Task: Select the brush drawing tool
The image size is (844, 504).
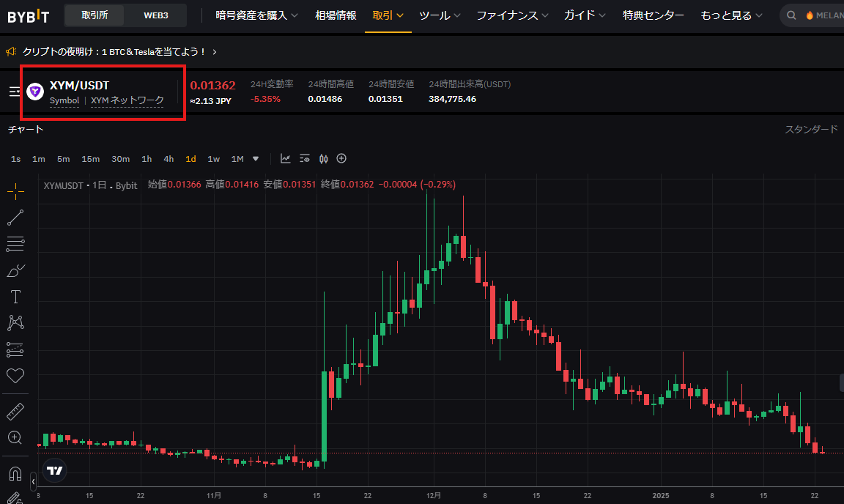Action: pyautogui.click(x=15, y=270)
